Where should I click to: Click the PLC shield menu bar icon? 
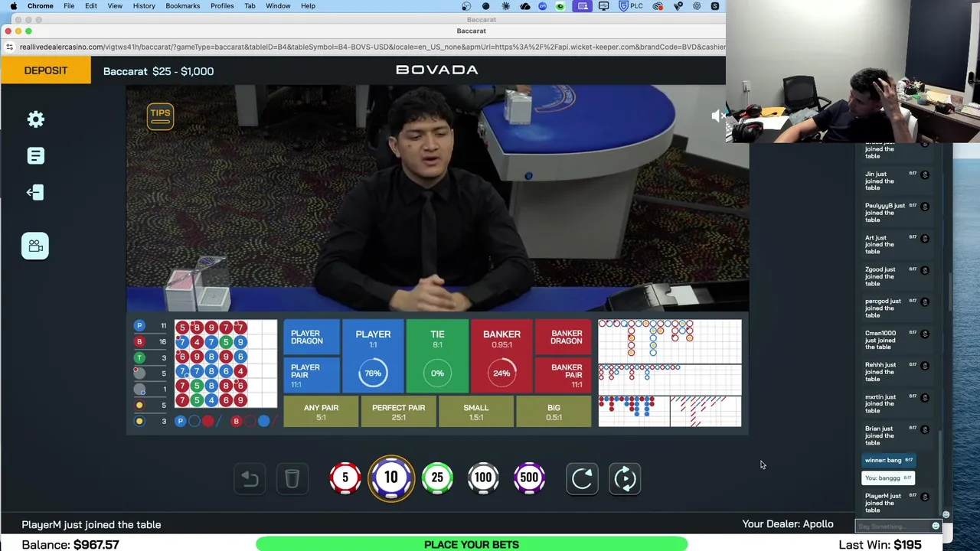click(x=631, y=6)
